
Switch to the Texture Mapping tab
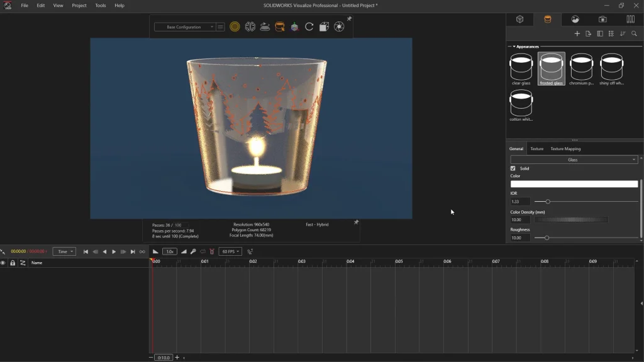click(x=565, y=149)
